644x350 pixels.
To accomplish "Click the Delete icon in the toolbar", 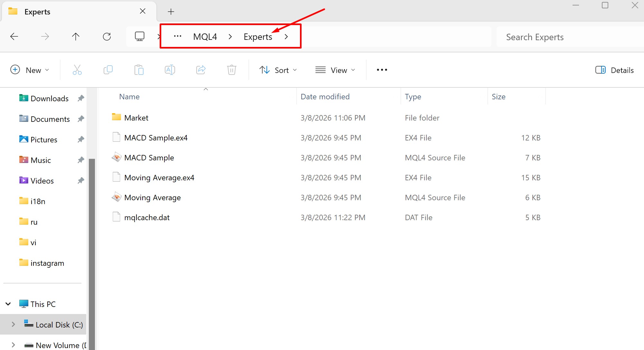I will 231,70.
